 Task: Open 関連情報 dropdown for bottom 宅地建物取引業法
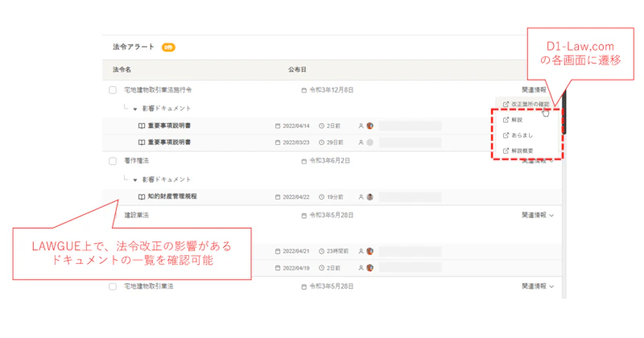538,286
